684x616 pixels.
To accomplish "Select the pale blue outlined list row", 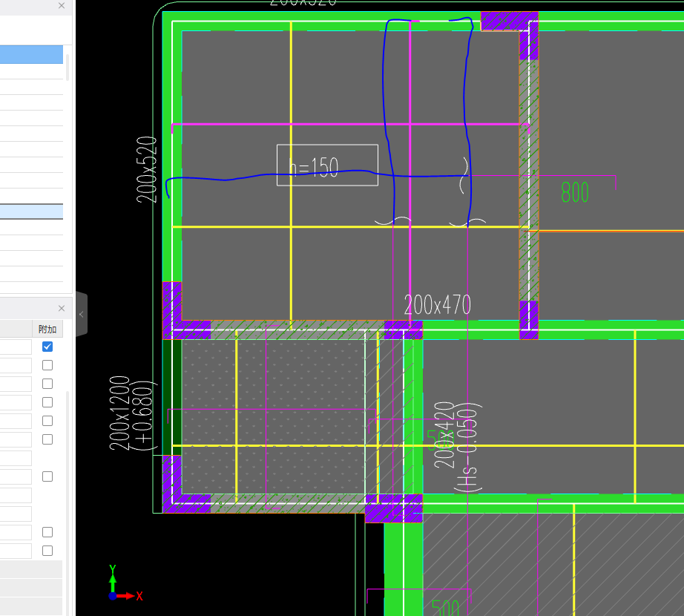I will pyautogui.click(x=31, y=212).
